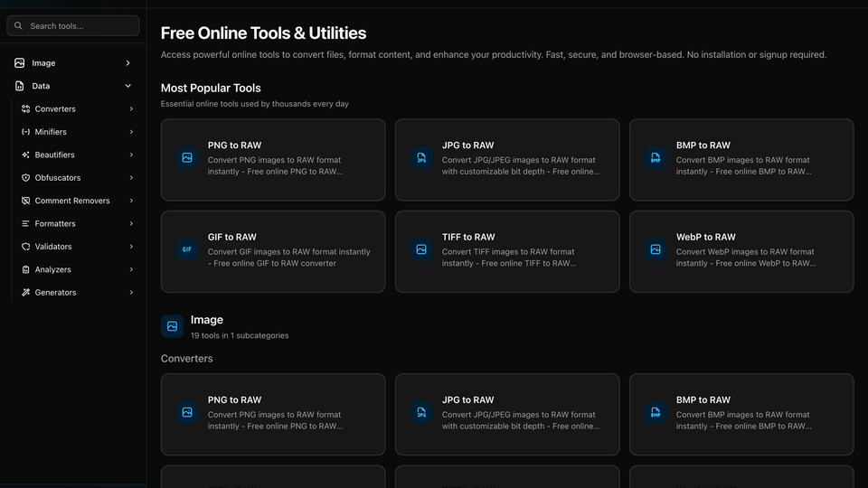Expand the Analyzers submenu arrow
868x488 pixels.
(x=131, y=269)
